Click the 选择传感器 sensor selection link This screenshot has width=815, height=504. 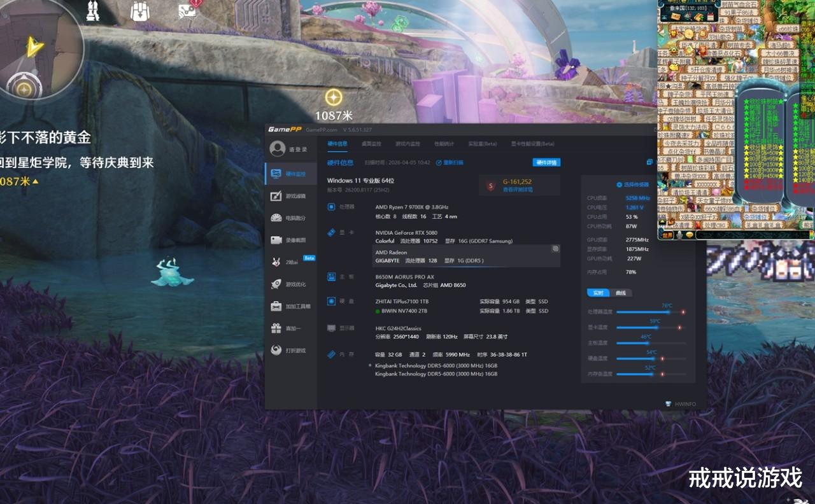(636, 185)
